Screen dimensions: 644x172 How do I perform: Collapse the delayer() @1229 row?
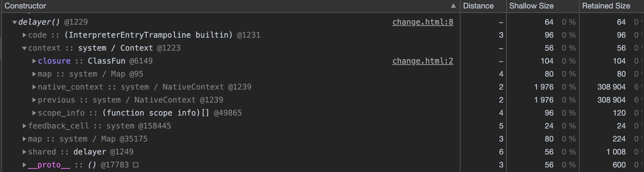click(15, 22)
